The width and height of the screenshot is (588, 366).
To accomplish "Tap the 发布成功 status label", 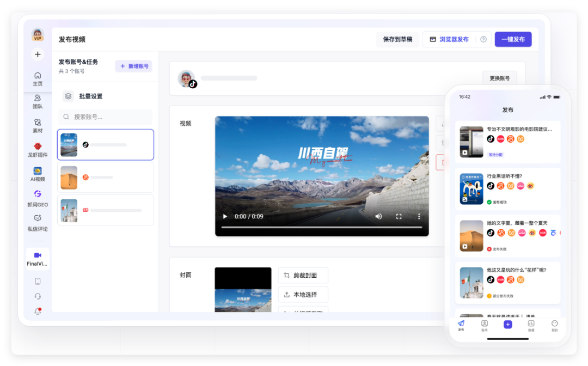I will coord(497,202).
